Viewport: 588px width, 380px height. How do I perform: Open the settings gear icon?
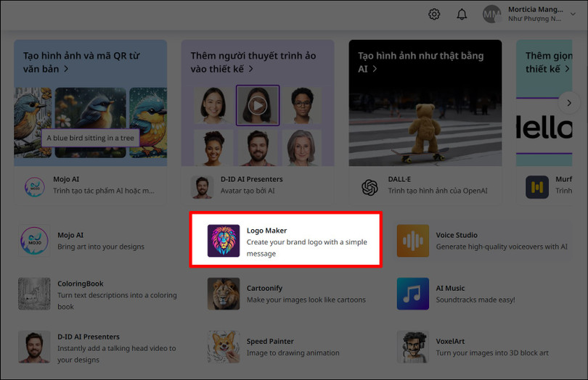tap(434, 15)
